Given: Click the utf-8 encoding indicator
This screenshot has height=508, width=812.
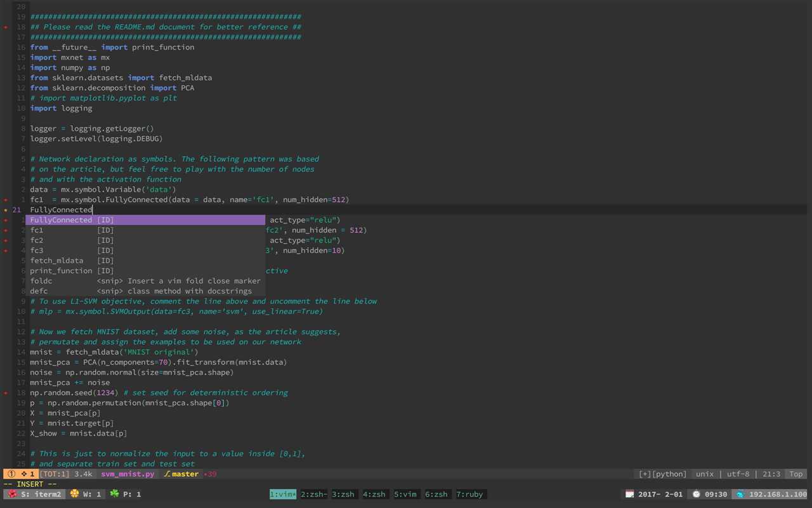Looking at the screenshot, I should click(x=738, y=474).
